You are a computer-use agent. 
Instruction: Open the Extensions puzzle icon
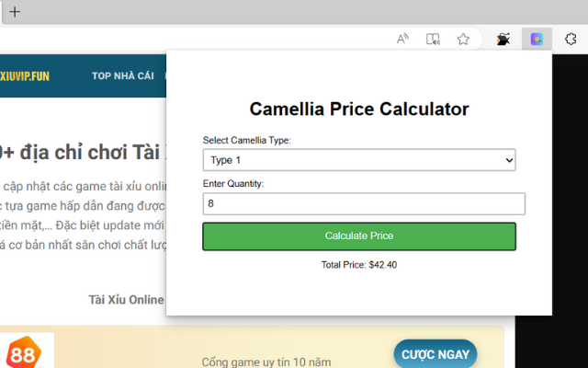tap(570, 39)
